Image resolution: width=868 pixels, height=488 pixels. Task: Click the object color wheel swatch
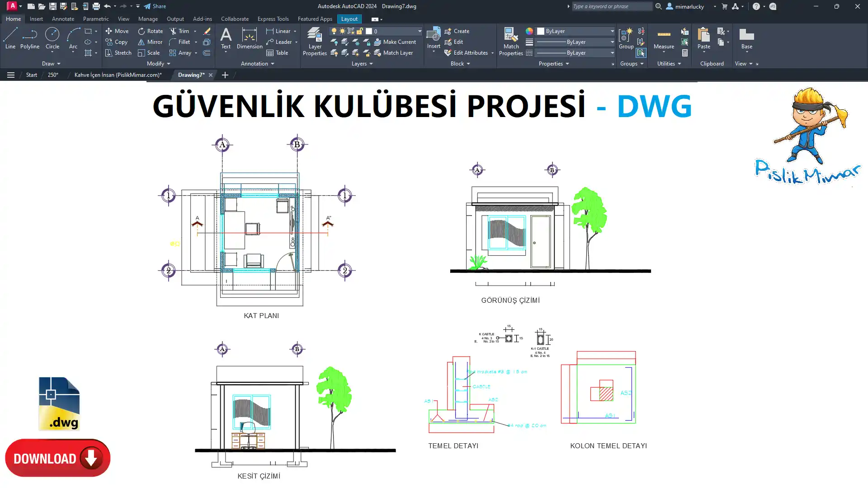point(529,31)
